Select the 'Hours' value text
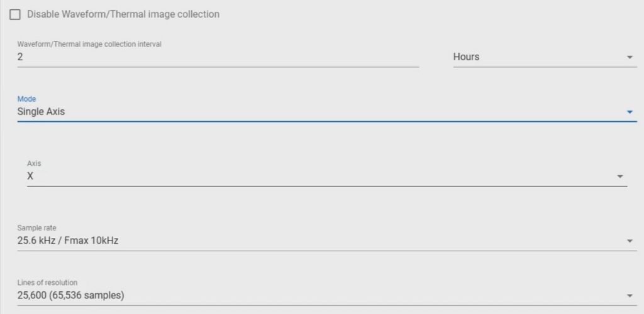644x314 pixels. tap(466, 57)
